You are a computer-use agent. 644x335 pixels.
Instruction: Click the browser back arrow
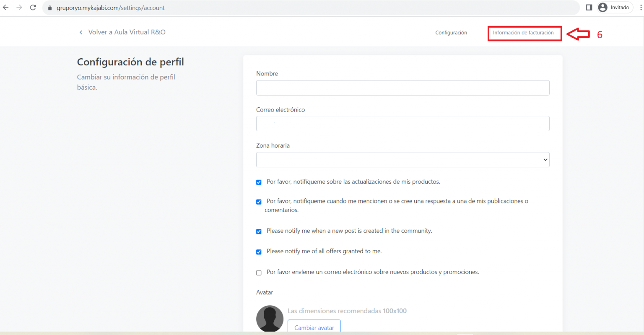[x=6, y=8]
